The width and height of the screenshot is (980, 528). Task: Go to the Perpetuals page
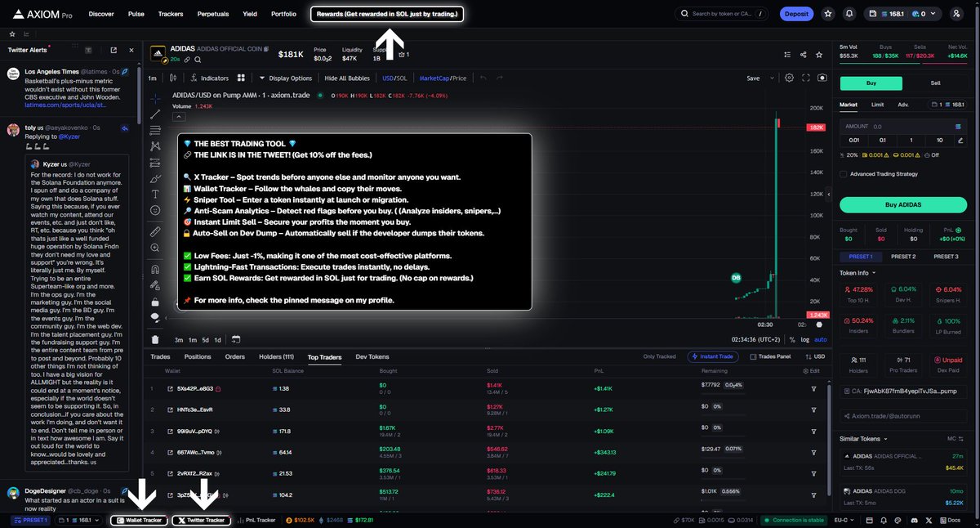[212, 14]
